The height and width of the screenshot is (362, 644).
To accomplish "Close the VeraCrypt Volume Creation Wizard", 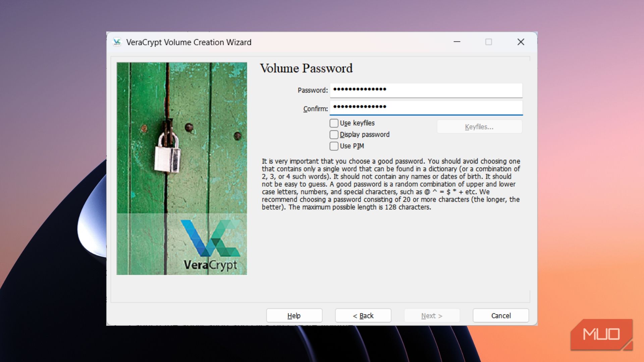I will pyautogui.click(x=521, y=42).
